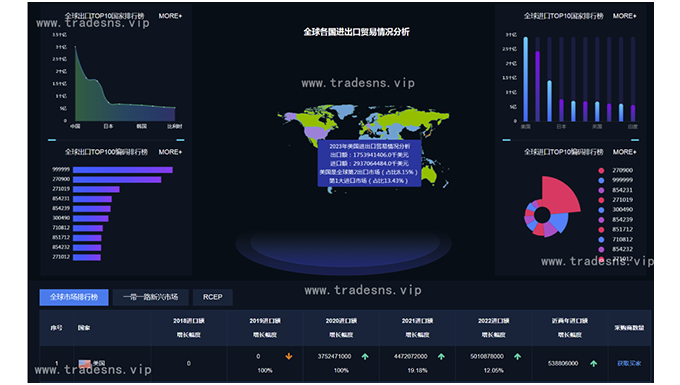Click the orange down arrow in 2019 column
The image size is (680, 385).
[289, 356]
